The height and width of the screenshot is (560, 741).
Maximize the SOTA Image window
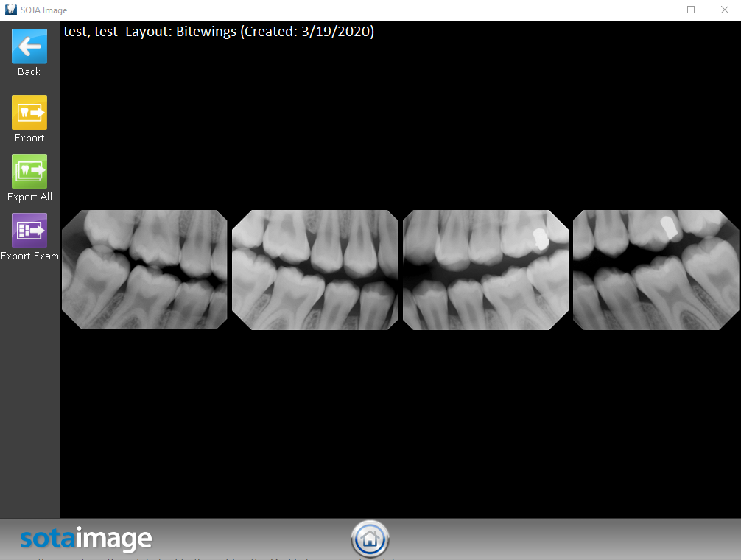click(691, 10)
